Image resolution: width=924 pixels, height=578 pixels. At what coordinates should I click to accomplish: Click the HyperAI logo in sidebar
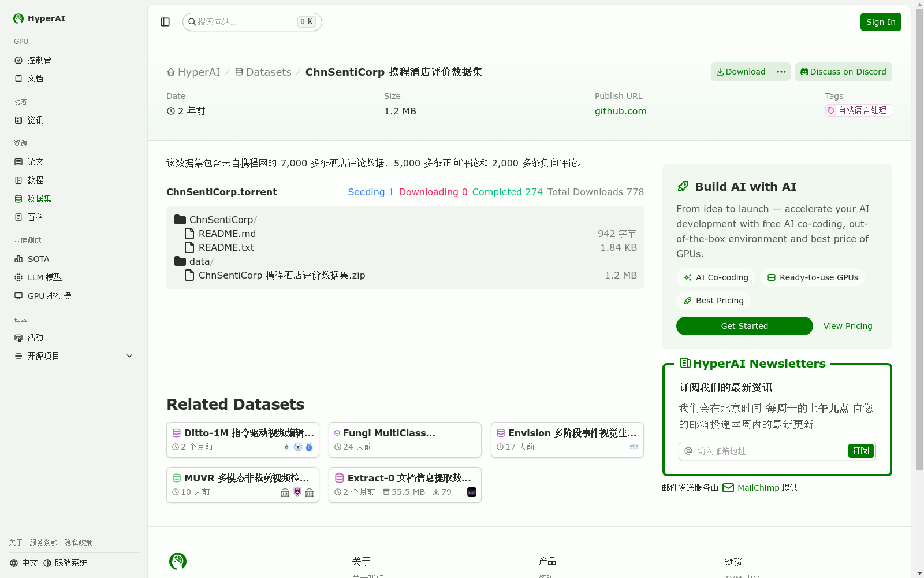pyautogui.click(x=18, y=18)
